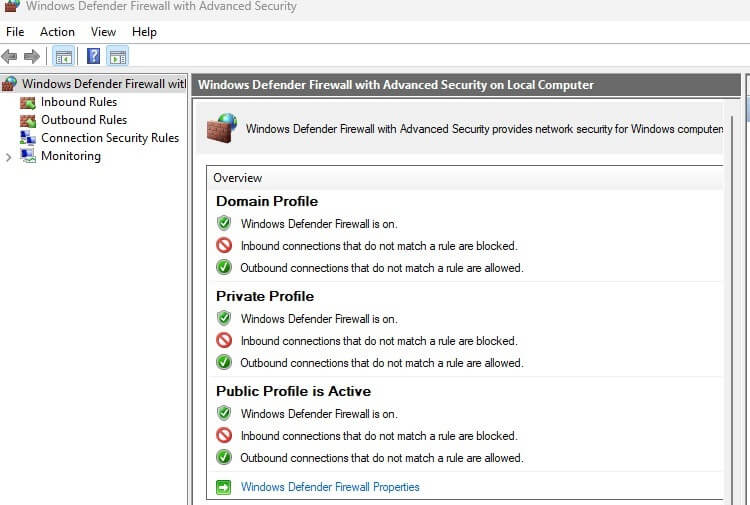Image resolution: width=750 pixels, height=505 pixels.
Task: Click the Private Profile heading
Action: [265, 296]
